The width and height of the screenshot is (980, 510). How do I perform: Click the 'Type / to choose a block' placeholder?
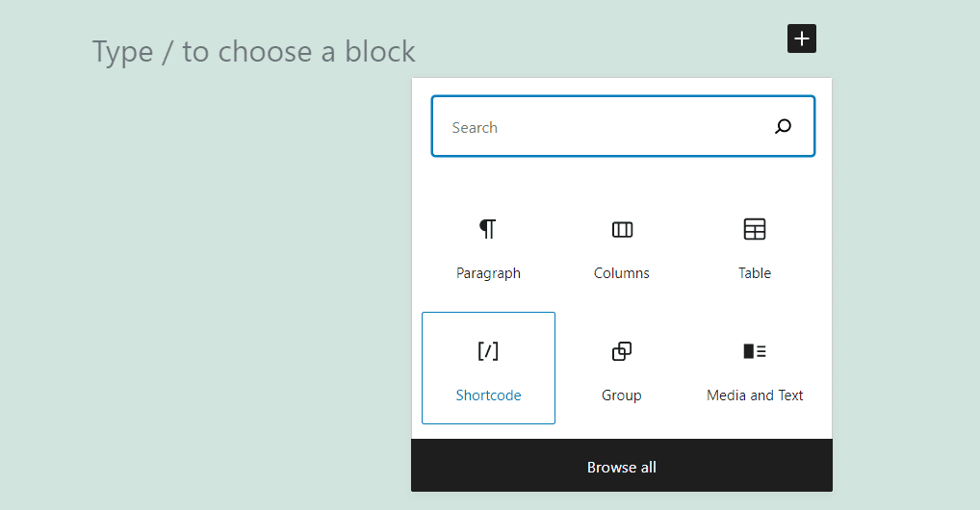pyautogui.click(x=254, y=51)
